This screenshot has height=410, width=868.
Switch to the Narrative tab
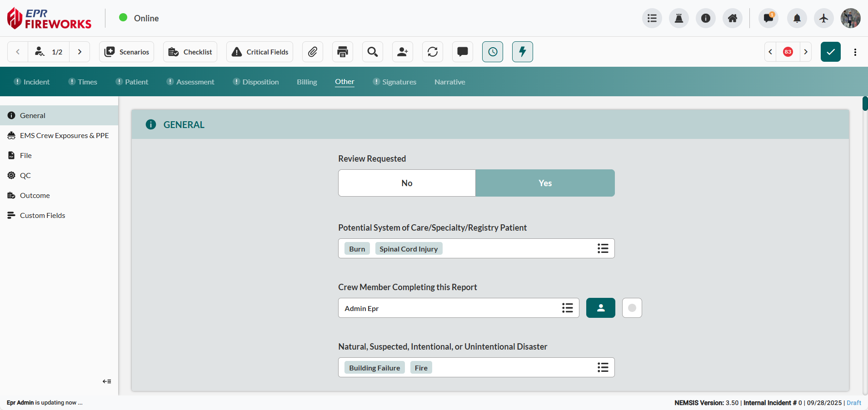(449, 82)
